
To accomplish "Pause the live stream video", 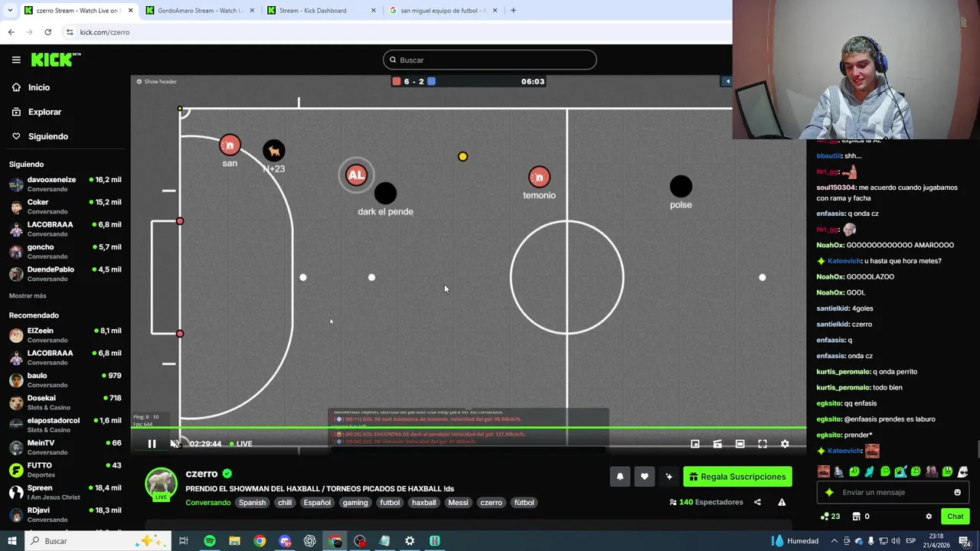I will 152,444.
